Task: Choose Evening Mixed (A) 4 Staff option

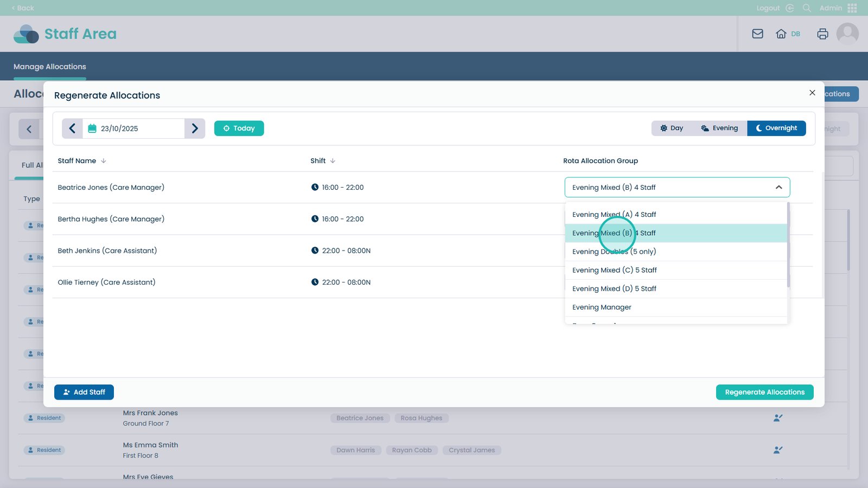Action: tap(614, 215)
